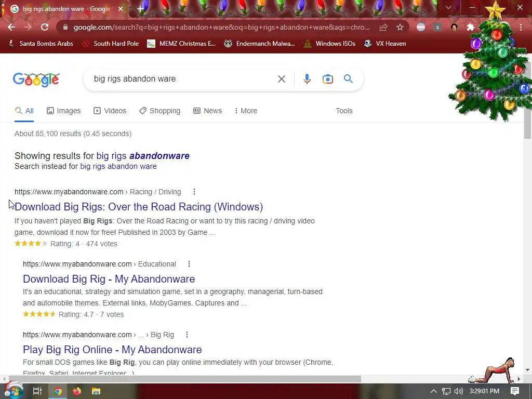Open Firefox from the taskbar
532x399 pixels.
pyautogui.click(x=77, y=391)
